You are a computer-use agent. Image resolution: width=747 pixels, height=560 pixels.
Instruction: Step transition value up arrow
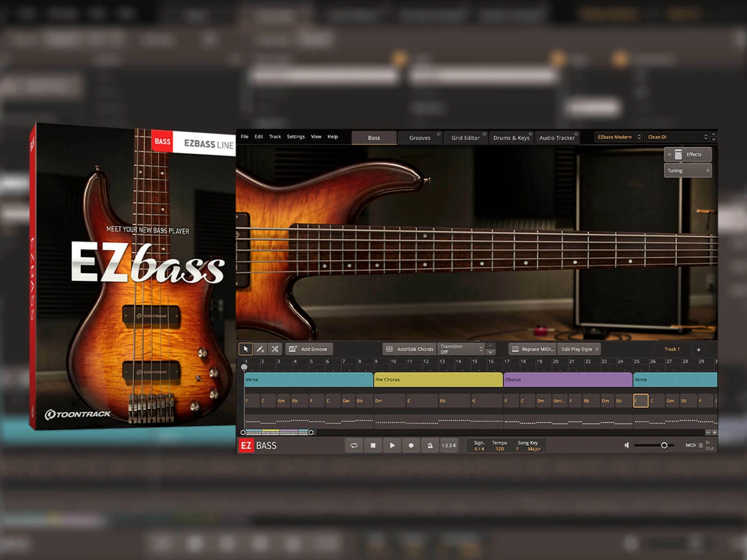490,346
